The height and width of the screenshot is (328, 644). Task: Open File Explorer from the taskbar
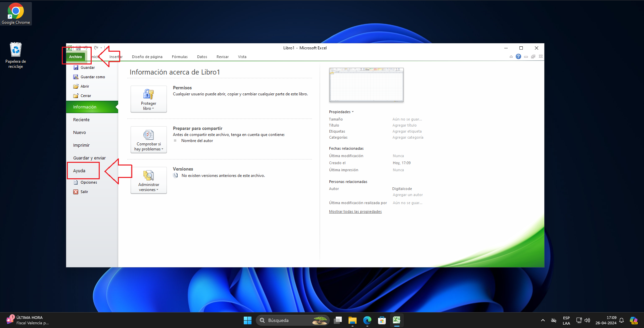pyautogui.click(x=352, y=320)
